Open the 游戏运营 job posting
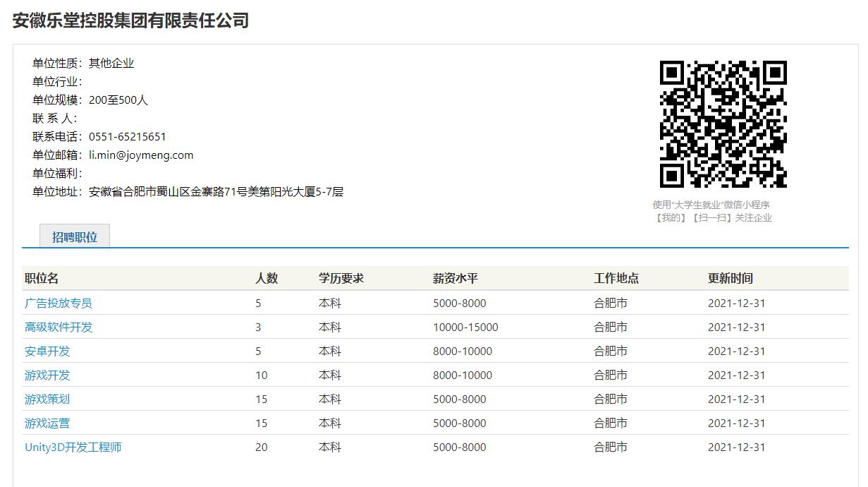This screenshot has height=487, width=868. point(47,423)
